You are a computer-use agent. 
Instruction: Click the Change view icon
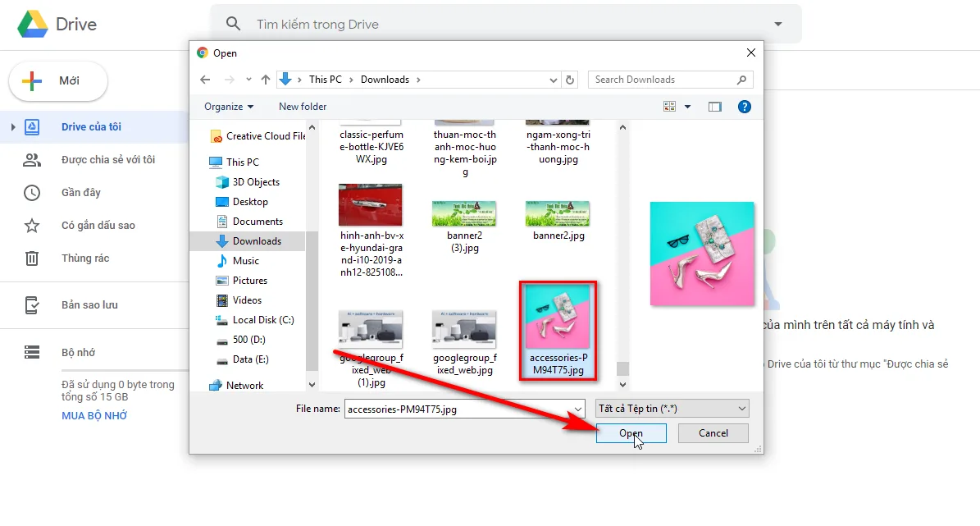pyautogui.click(x=669, y=107)
